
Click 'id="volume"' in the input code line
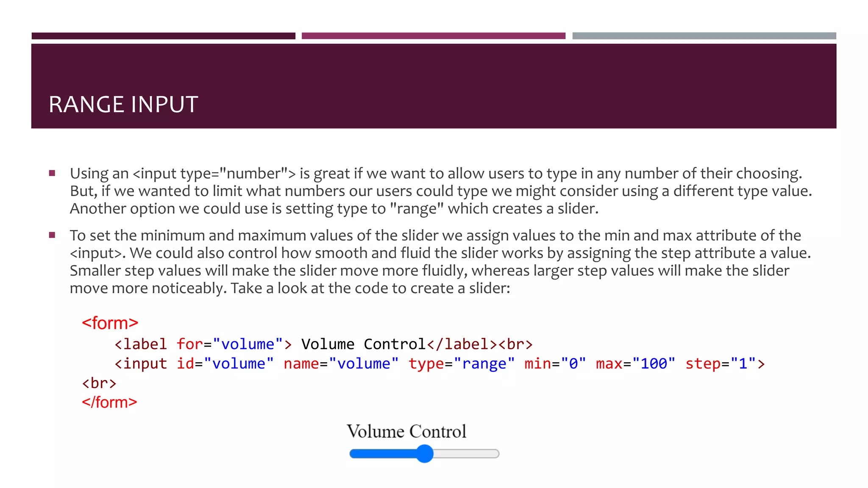[225, 363]
